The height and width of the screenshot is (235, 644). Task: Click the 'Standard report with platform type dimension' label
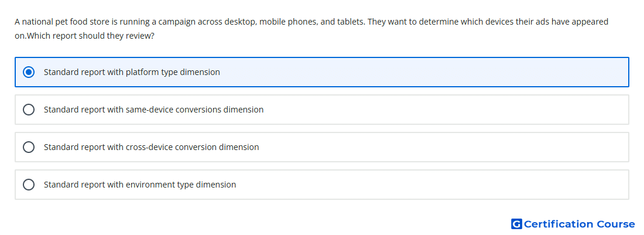pos(132,72)
